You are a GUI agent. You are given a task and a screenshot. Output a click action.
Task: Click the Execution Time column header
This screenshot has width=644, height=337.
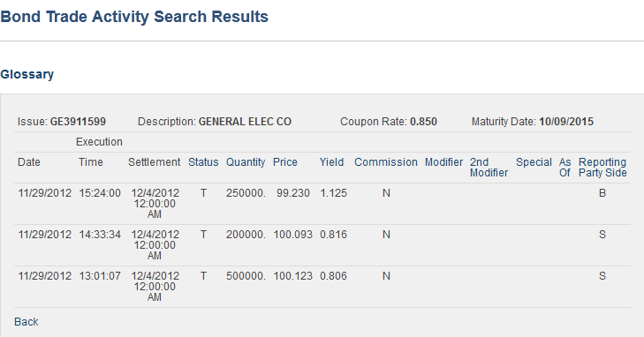click(99, 152)
